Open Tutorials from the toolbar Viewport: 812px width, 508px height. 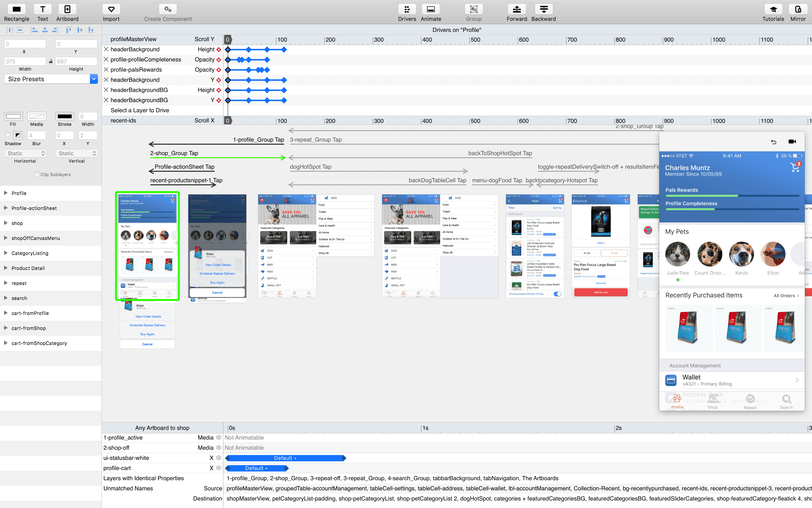coord(773,9)
